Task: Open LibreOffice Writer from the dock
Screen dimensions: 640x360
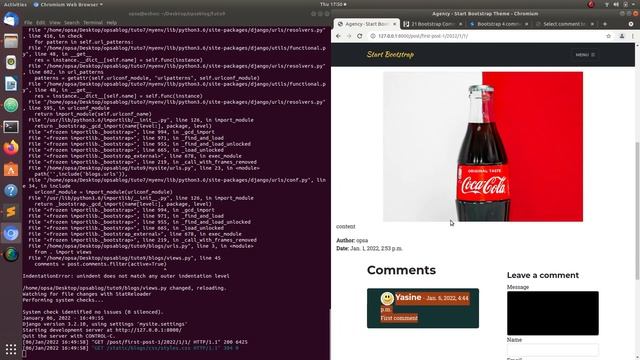Action: (x=11, y=84)
